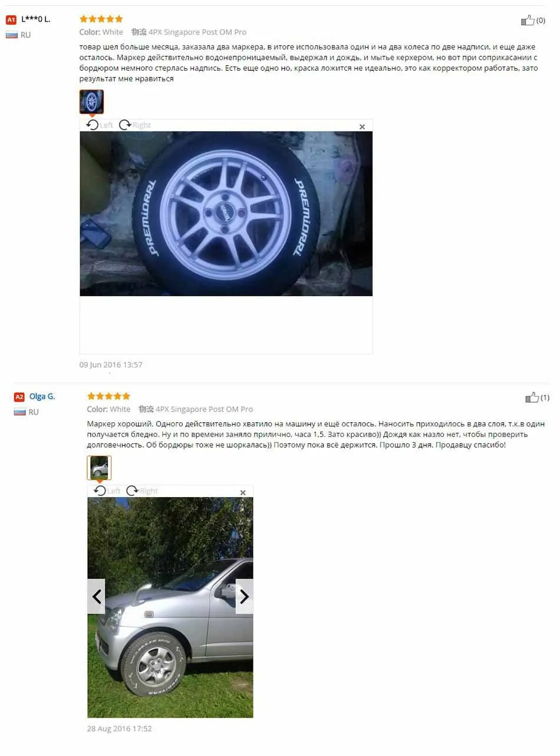Click the five-star rating on first review
This screenshot has width=560, height=756.
pos(101,19)
